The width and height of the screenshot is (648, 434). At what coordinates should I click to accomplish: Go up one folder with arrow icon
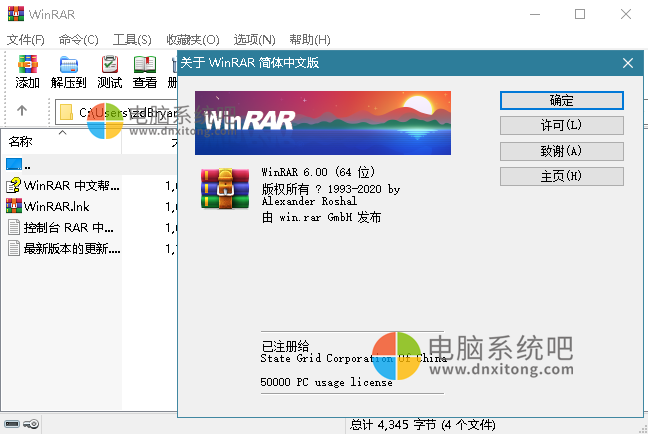coord(22,110)
